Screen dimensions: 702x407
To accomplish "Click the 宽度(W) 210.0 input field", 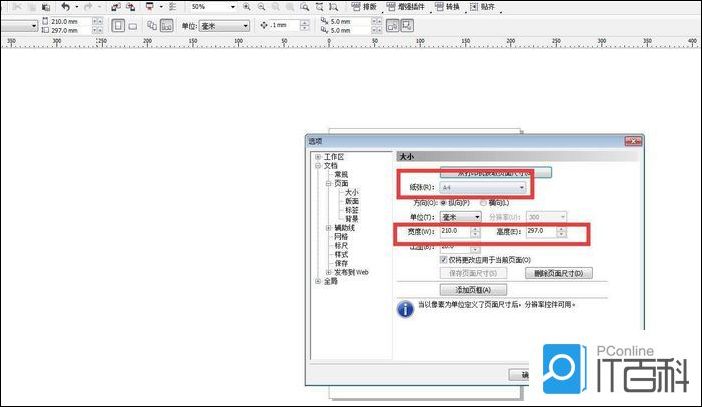I will click(455, 231).
